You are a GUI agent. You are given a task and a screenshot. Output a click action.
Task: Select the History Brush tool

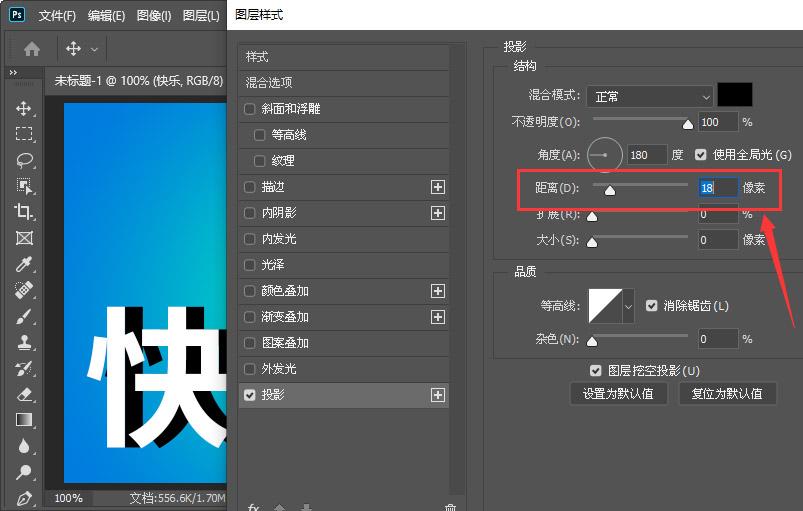(24, 368)
